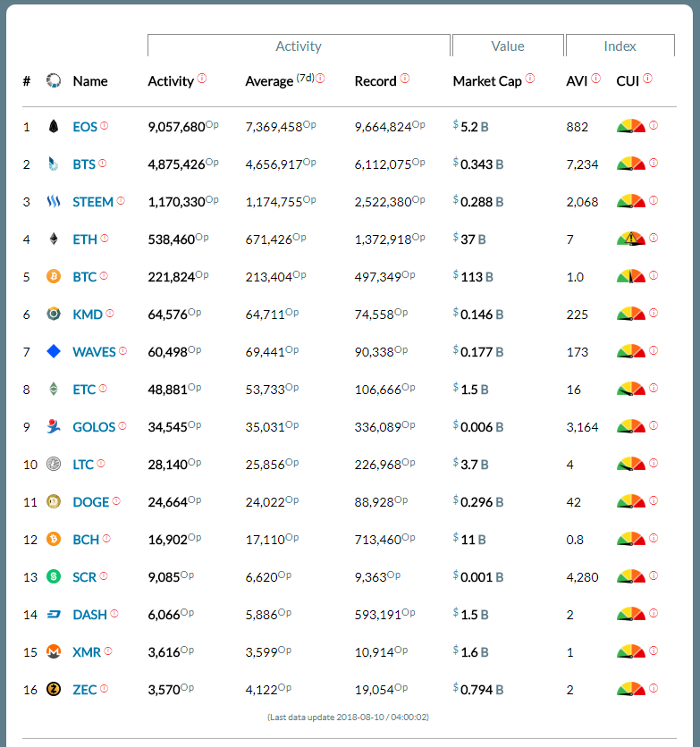This screenshot has height=747, width=700.
Task: Open the DOGE coin link
Action: coord(91,502)
